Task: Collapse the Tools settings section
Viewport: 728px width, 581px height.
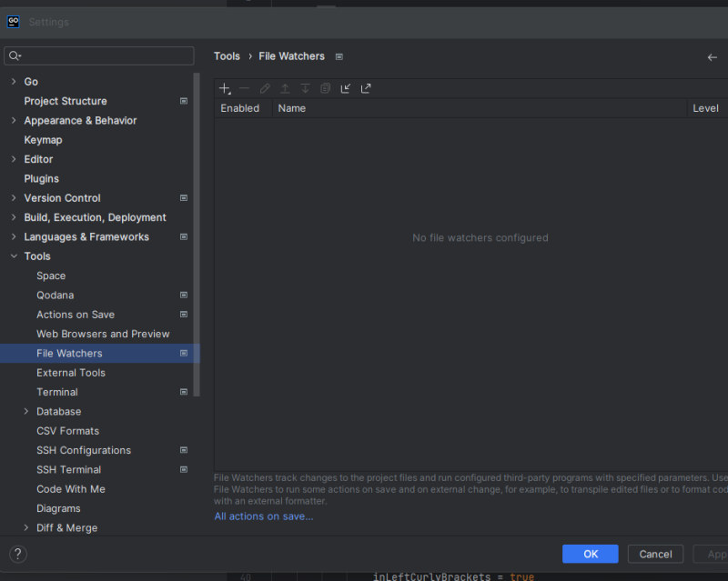Action: 14,256
